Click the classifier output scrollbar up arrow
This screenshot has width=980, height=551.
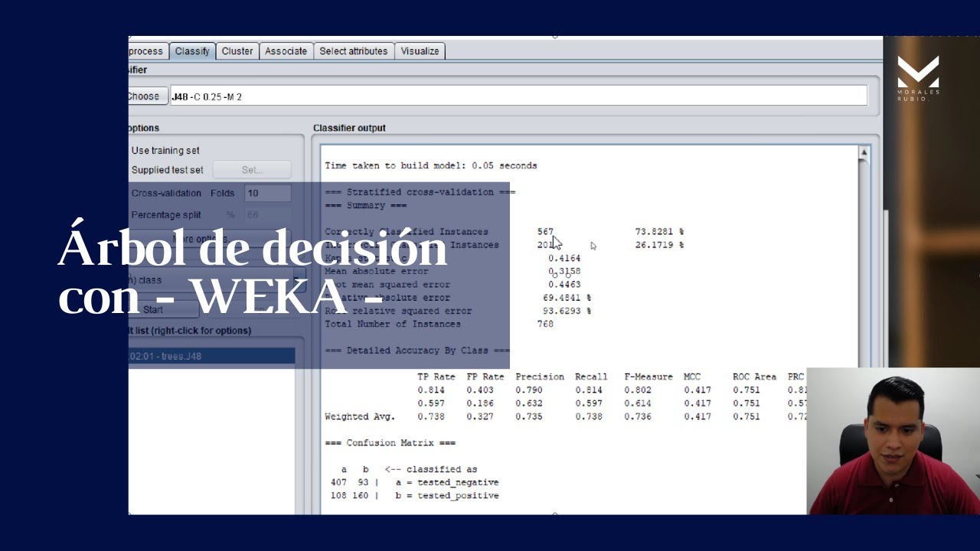864,153
